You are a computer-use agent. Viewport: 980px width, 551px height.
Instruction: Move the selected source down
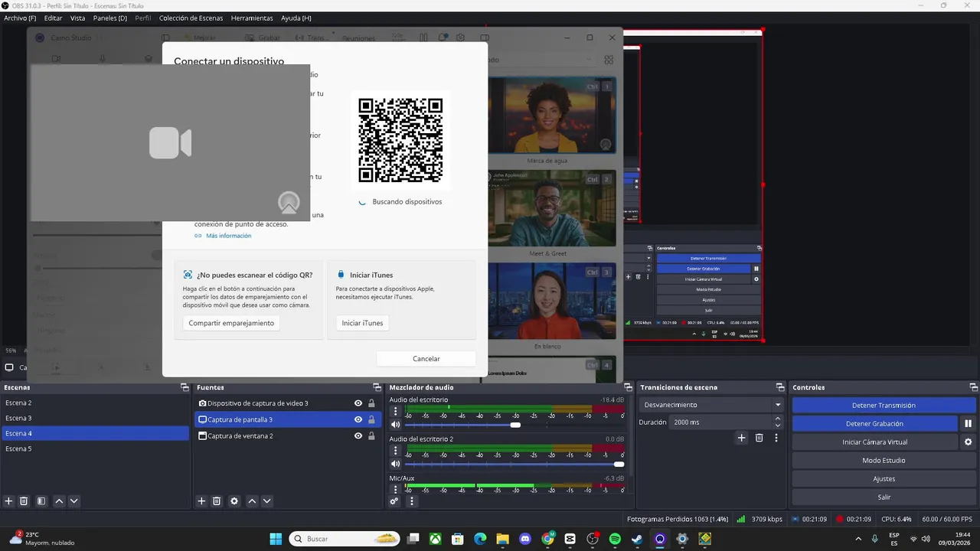pyautogui.click(x=267, y=501)
